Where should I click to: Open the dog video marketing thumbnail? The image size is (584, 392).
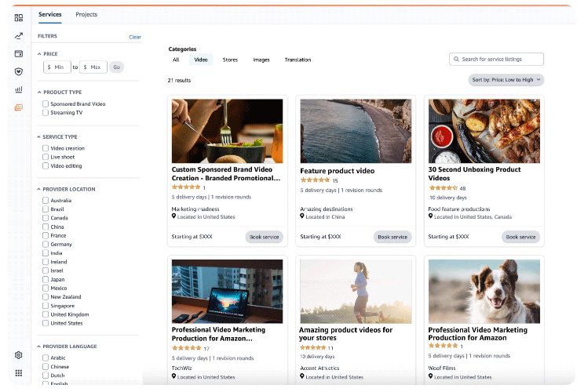click(484, 291)
